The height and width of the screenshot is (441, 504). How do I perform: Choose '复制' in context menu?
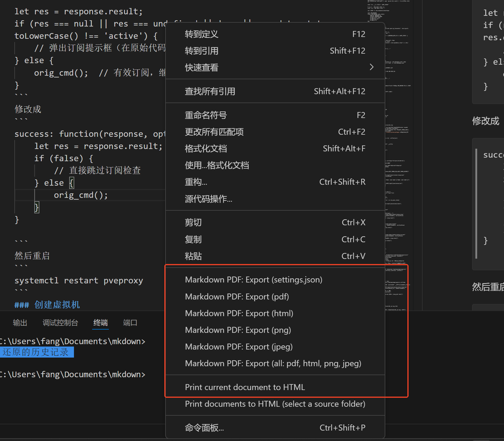(x=275, y=239)
